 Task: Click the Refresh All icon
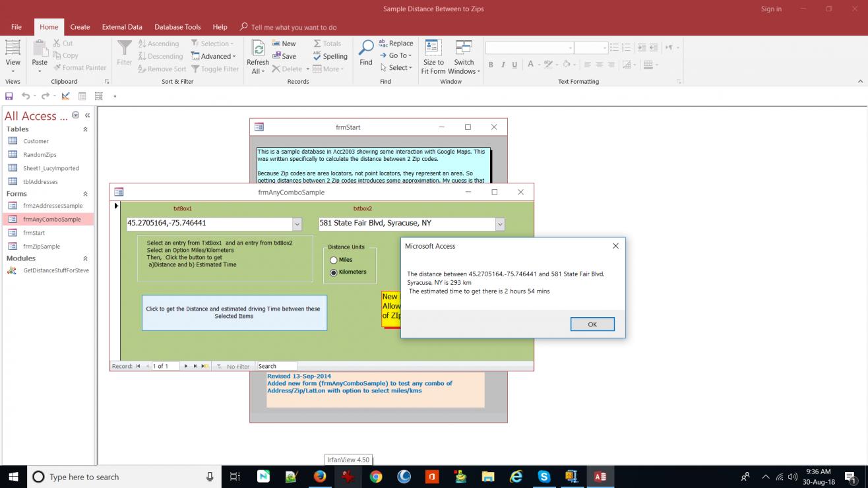258,49
